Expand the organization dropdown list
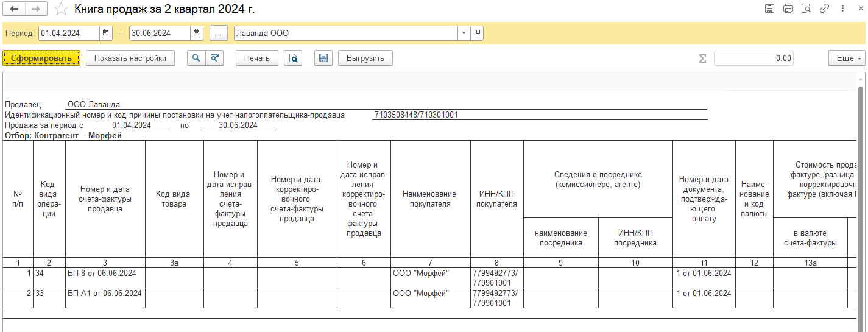The height and width of the screenshot is (332, 868). click(x=464, y=33)
